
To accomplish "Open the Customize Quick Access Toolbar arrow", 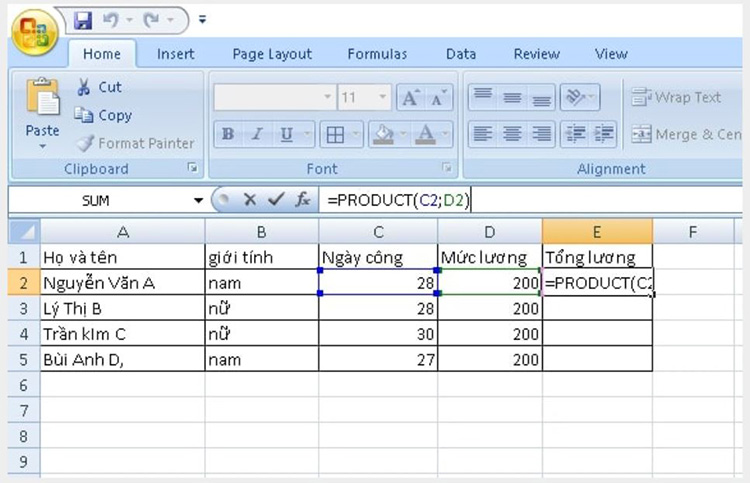I will point(202,20).
